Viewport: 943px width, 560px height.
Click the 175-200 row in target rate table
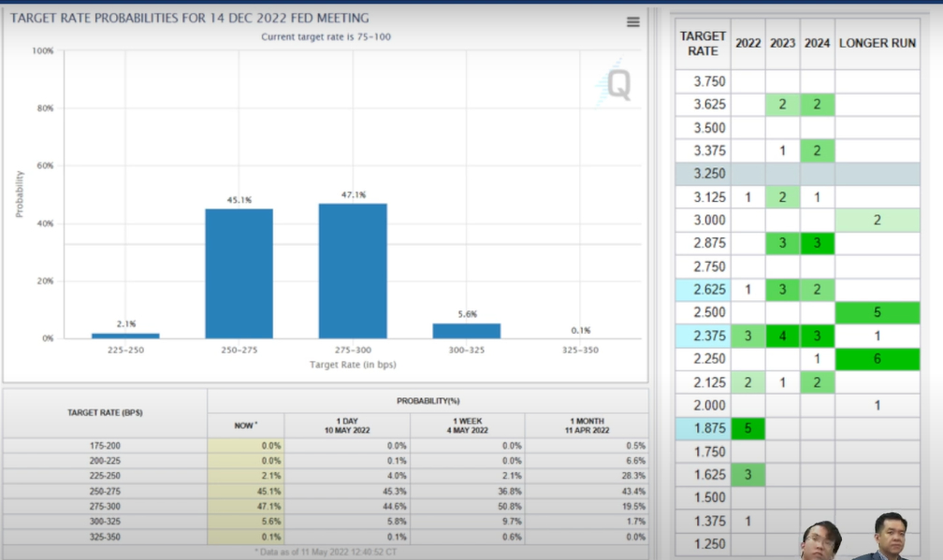coord(104,446)
